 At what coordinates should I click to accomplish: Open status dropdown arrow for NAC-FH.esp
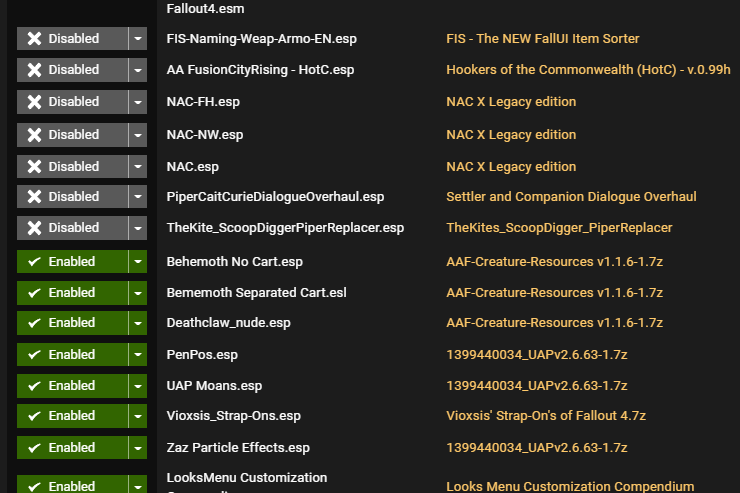click(x=138, y=102)
